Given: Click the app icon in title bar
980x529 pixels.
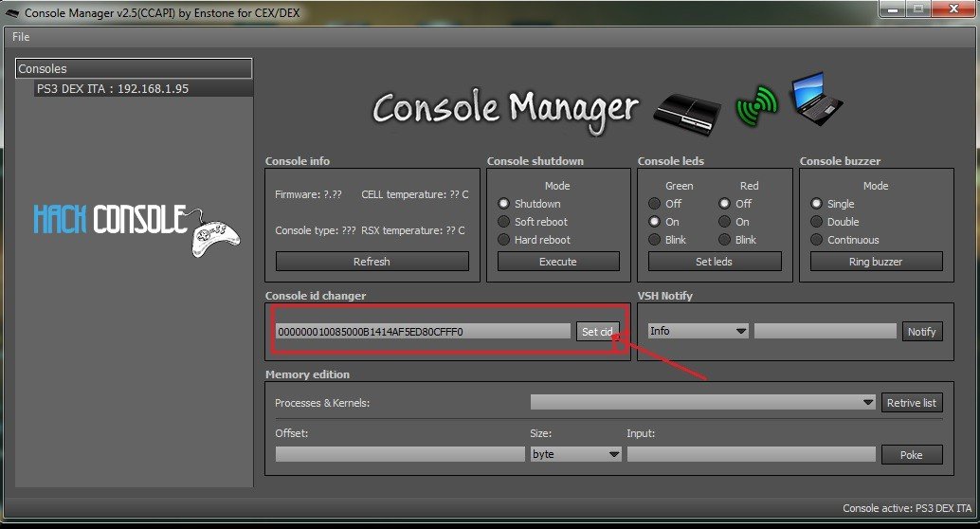Looking at the screenshot, I should pyautogui.click(x=12, y=12).
